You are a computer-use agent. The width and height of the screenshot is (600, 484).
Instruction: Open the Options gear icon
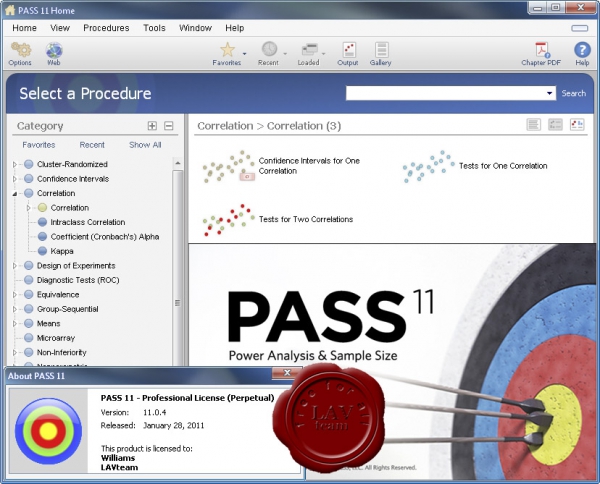[21, 50]
